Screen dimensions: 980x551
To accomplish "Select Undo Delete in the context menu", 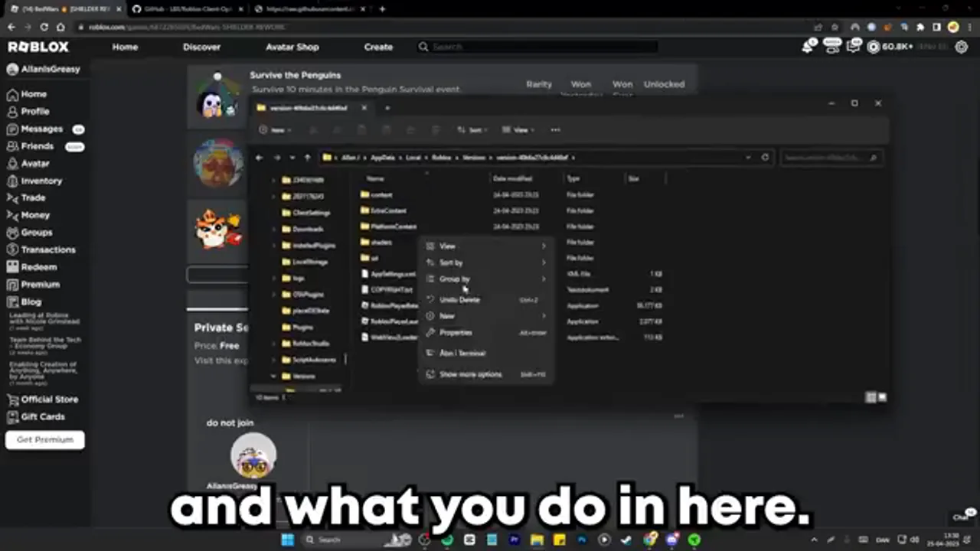I will point(485,299).
